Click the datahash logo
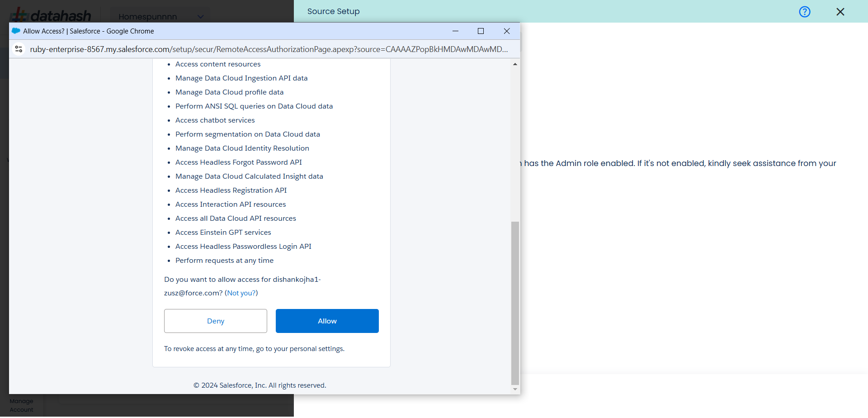Viewport: 868px width, 418px height. pos(51,15)
